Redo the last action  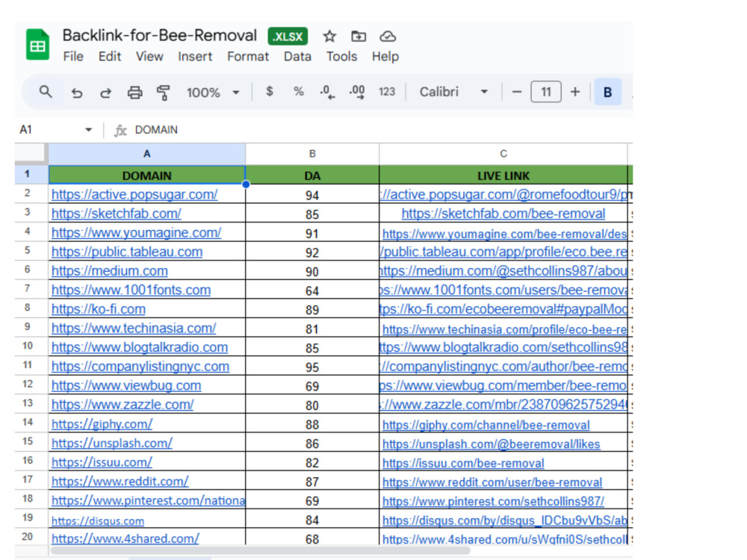pos(106,93)
